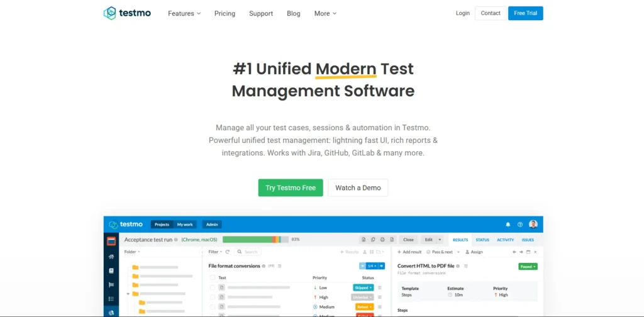Screen dimensions: 644x317
Task: Open the Retest status dropdown
Action: (364, 307)
